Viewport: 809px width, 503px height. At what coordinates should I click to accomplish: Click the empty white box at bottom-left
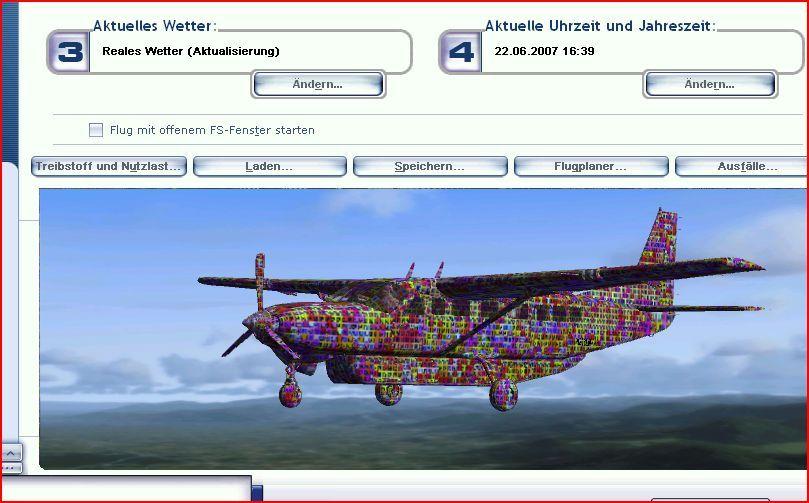tap(125, 489)
